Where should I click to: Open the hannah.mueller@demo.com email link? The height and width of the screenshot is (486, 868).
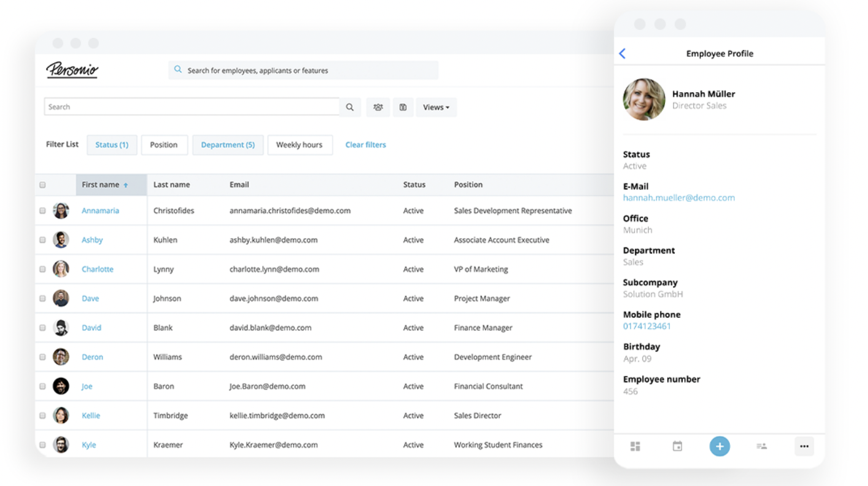coord(679,198)
